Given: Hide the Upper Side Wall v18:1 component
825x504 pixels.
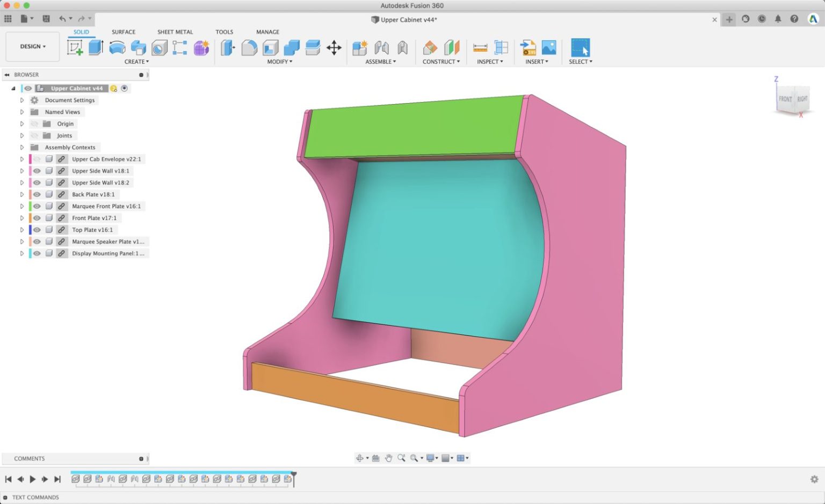Looking at the screenshot, I should pos(37,171).
